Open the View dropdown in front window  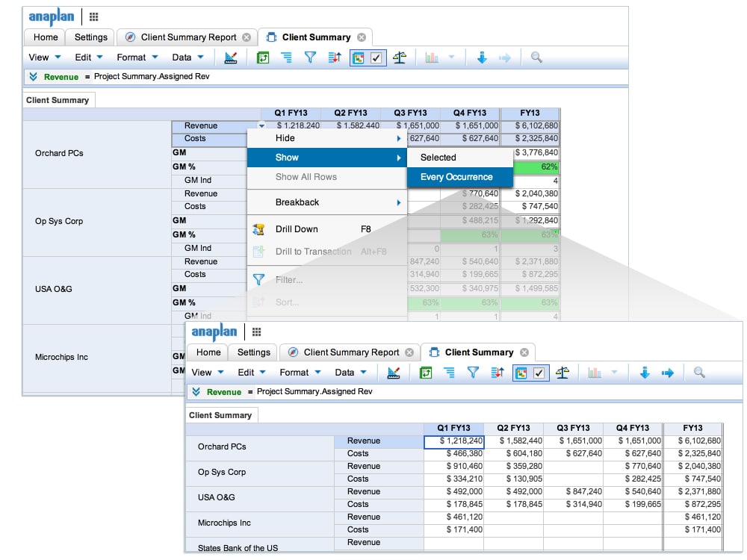click(208, 373)
